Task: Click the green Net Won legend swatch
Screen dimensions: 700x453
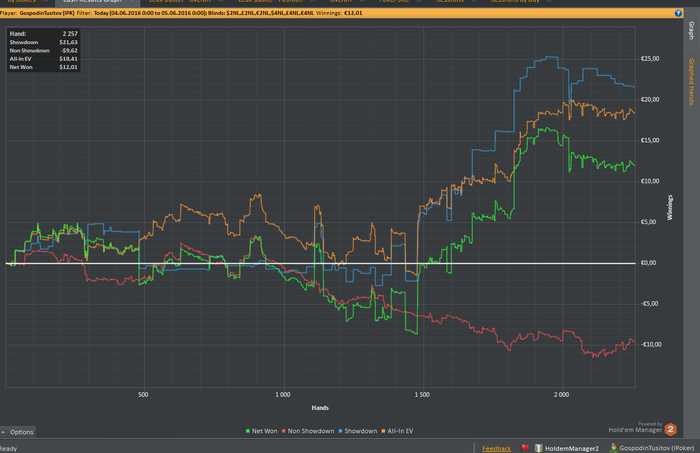Action: (x=248, y=431)
